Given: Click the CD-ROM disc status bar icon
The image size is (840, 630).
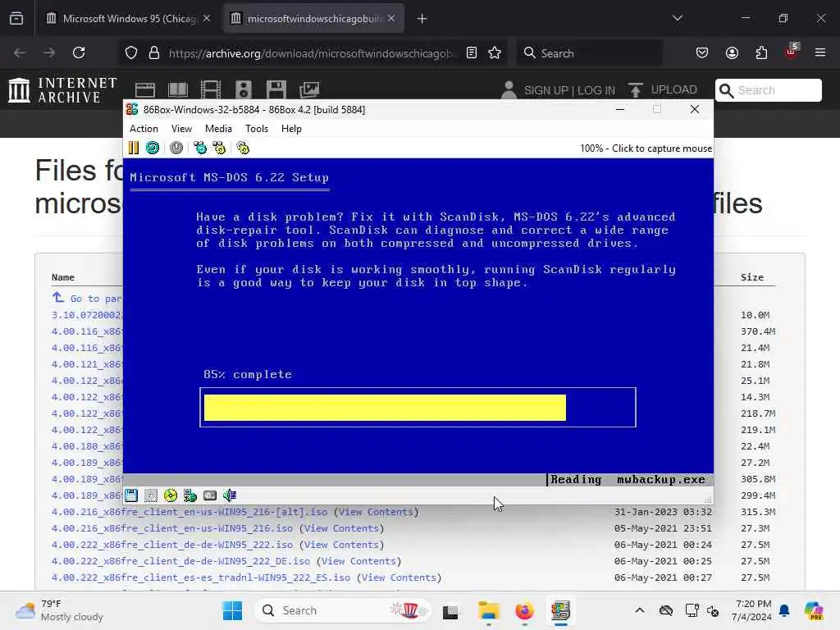Looking at the screenshot, I should (171, 495).
